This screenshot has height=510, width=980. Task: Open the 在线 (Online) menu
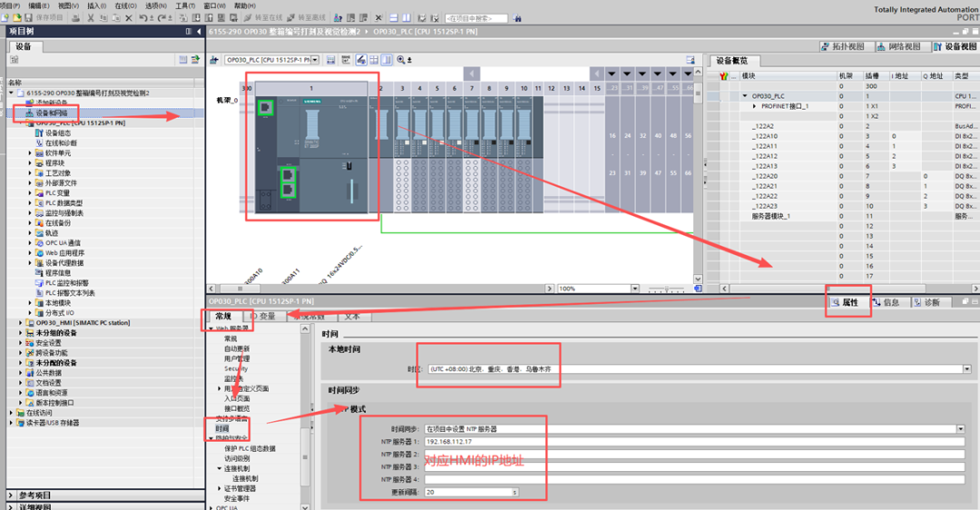click(x=125, y=5)
